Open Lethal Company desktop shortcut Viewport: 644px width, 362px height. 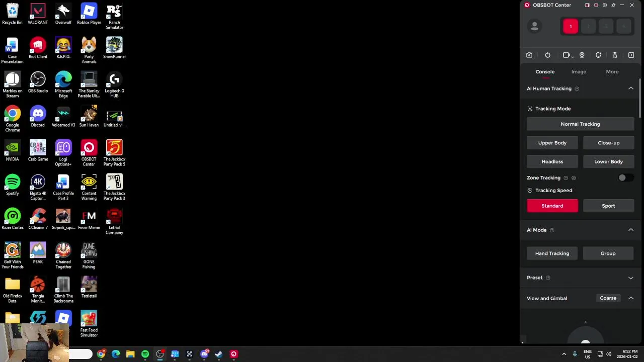[114, 222]
